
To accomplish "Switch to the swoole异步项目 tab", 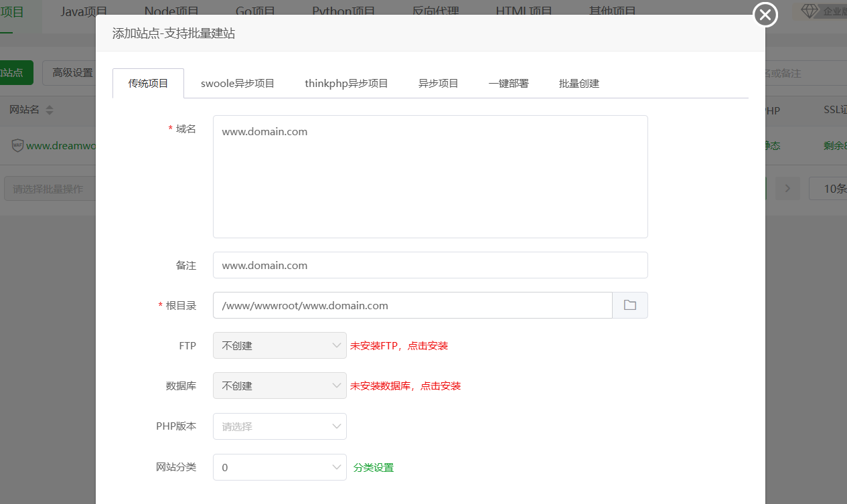I will pyautogui.click(x=238, y=84).
